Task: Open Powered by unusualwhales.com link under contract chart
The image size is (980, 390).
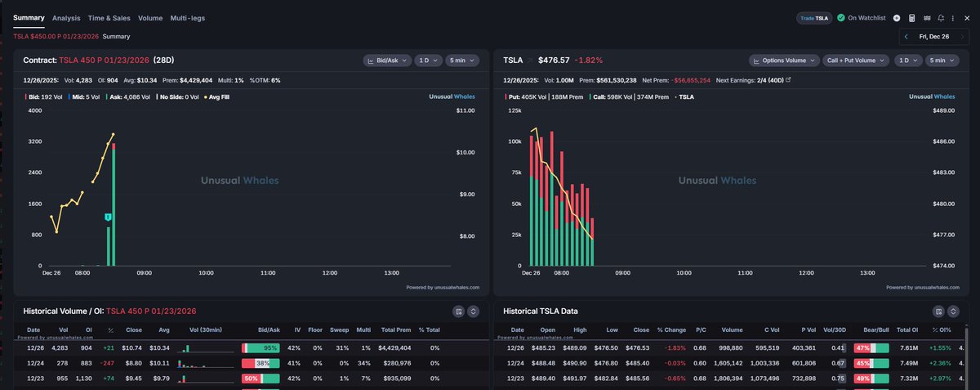Action: pyautogui.click(x=442, y=287)
